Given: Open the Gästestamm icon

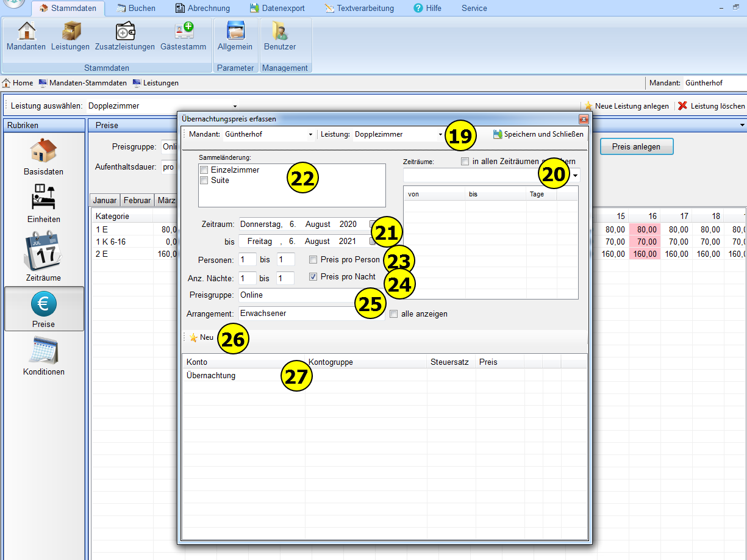Looking at the screenshot, I should 183,35.
